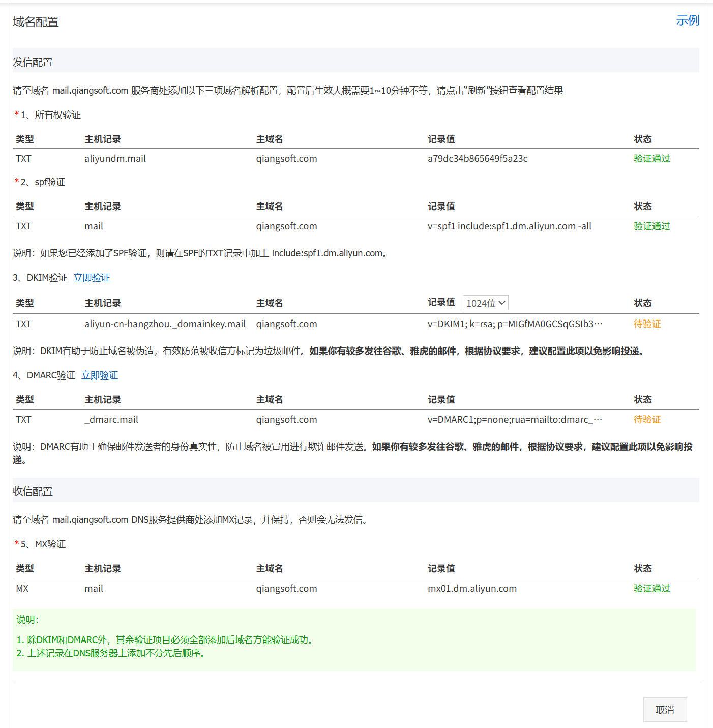Screen dimensions: 713x728
Task: Click 立即验证 next to DKIM验证
Action: pyautogui.click(x=92, y=278)
